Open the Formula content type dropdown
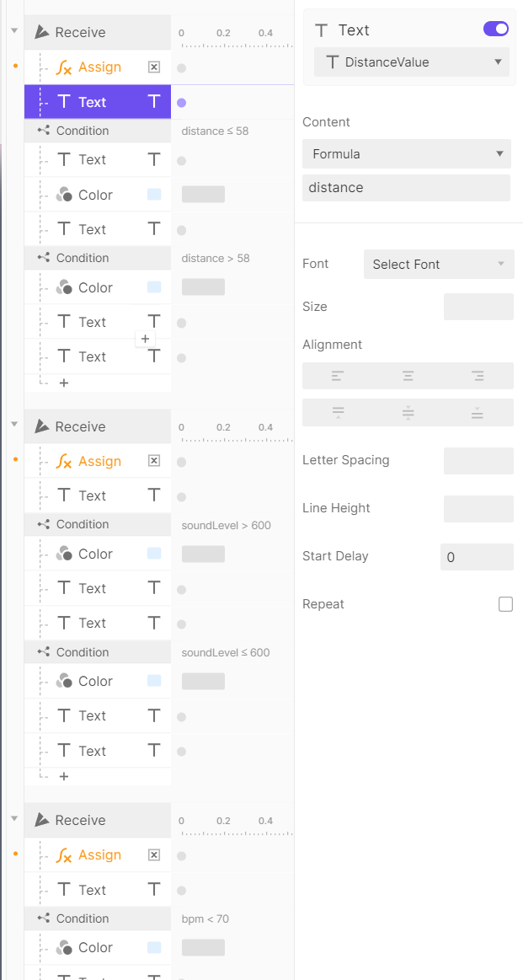Image resolution: width=523 pixels, height=980 pixels. click(x=406, y=153)
